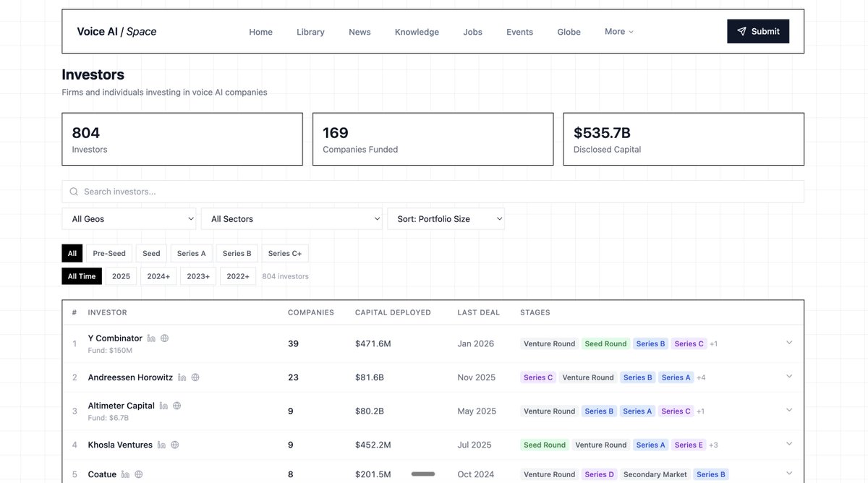Open the Andreessen Horowitz investor name
868x483 pixels.
coord(130,377)
